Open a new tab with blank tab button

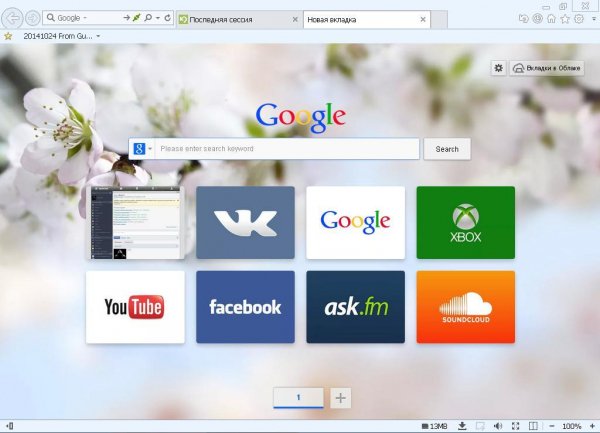click(439, 20)
